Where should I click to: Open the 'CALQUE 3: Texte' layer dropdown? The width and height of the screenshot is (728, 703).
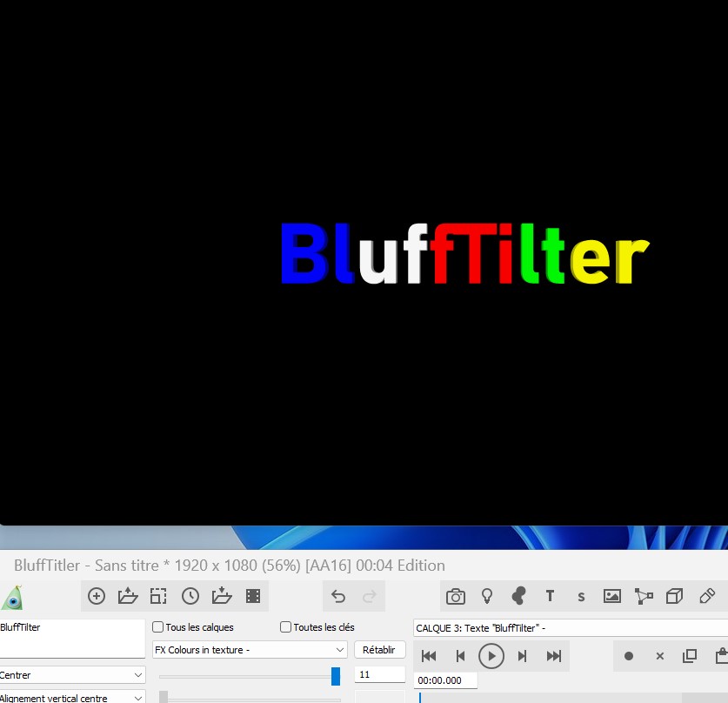[571, 628]
